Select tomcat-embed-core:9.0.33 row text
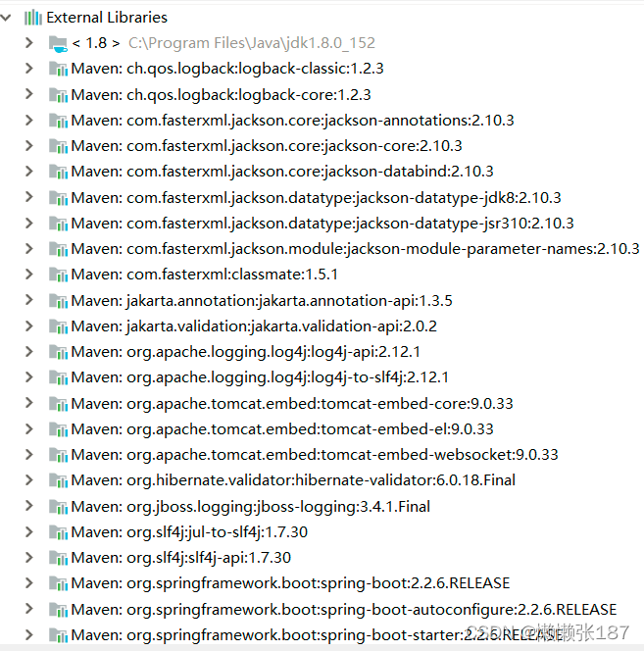 (x=292, y=404)
